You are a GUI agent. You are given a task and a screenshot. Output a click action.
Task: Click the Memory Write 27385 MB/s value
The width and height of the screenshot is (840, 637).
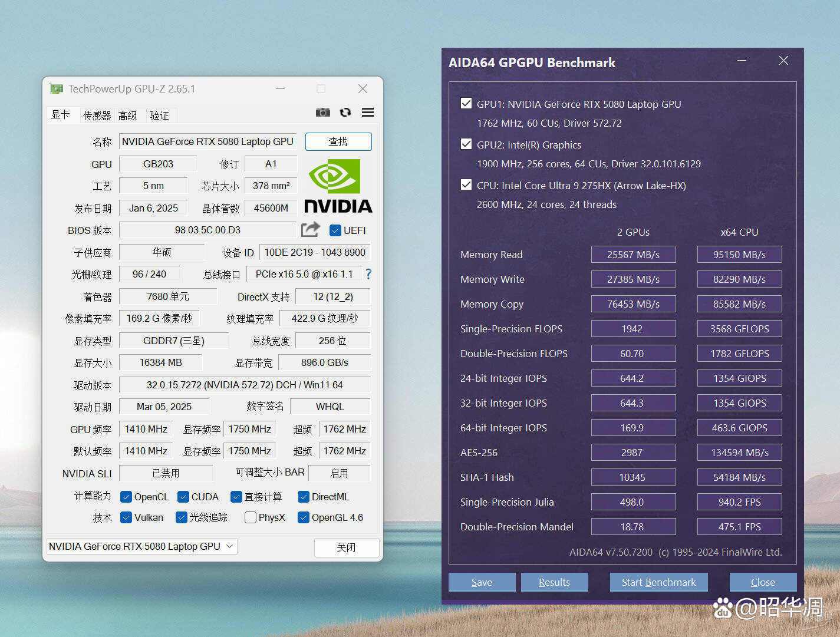point(633,279)
